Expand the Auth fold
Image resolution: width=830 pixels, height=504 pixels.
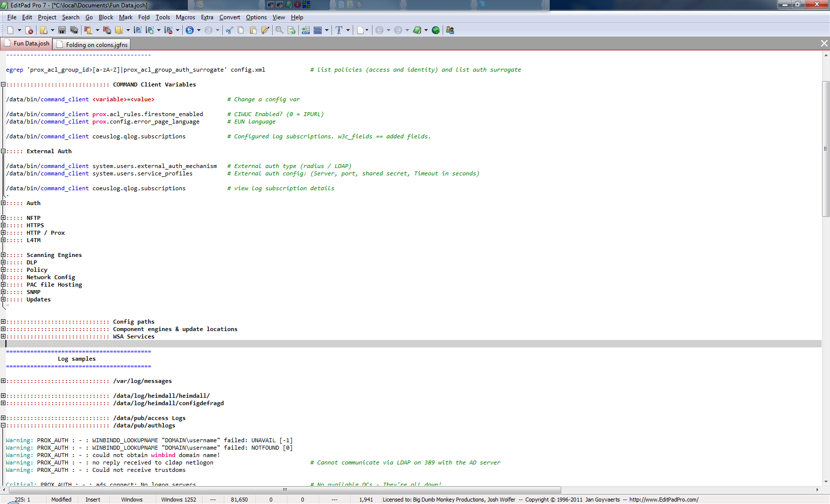coord(3,203)
